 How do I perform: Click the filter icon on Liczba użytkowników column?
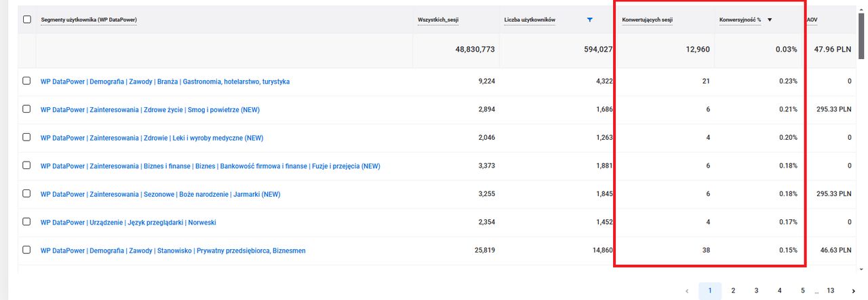click(590, 20)
